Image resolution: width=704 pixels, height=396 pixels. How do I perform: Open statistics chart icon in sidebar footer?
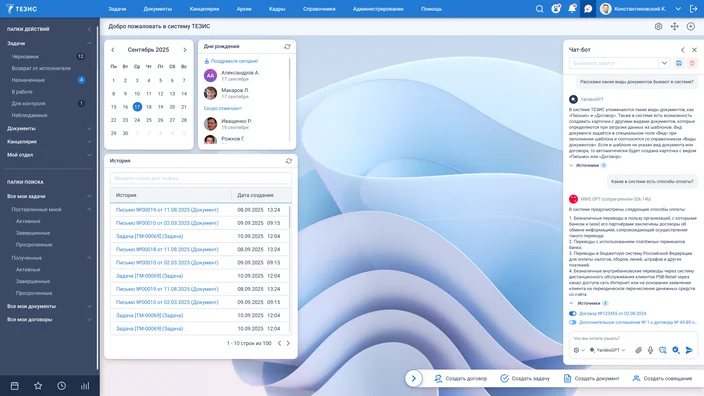pyautogui.click(x=85, y=386)
